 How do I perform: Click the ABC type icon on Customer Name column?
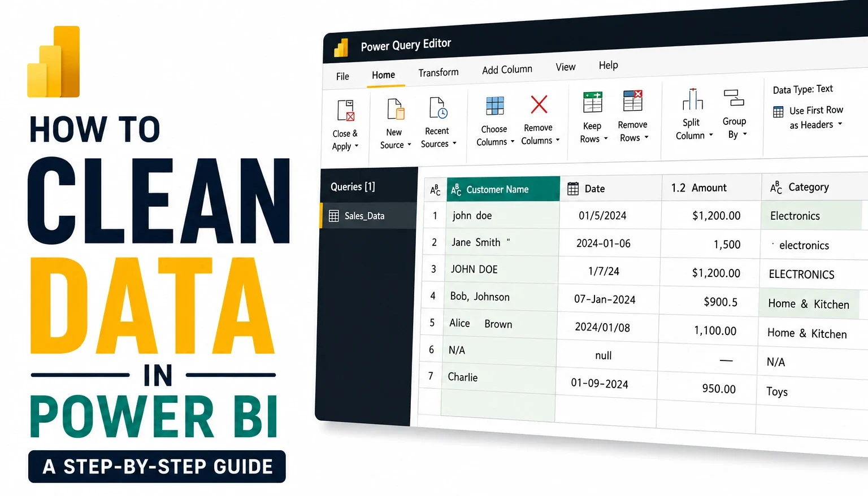456,190
